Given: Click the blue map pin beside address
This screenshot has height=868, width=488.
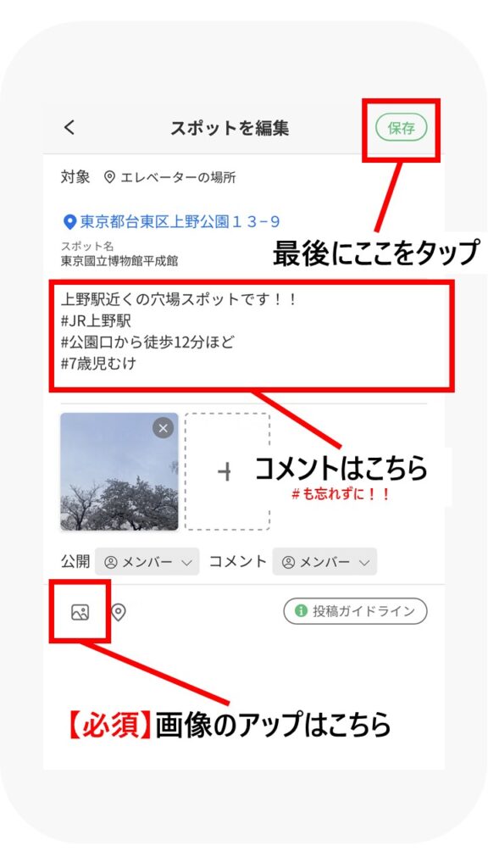Looking at the screenshot, I should (69, 223).
